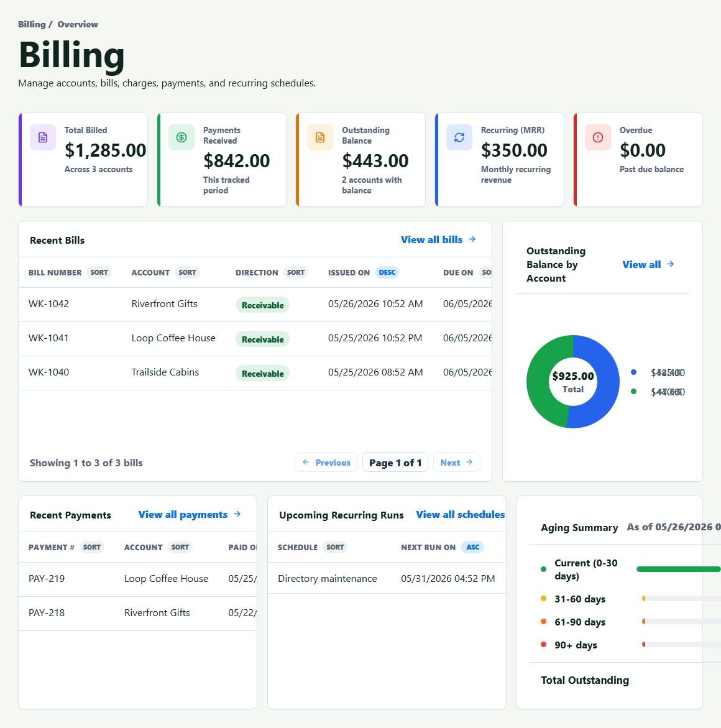Click the $1,285.00 Total Billed amount

(106, 150)
